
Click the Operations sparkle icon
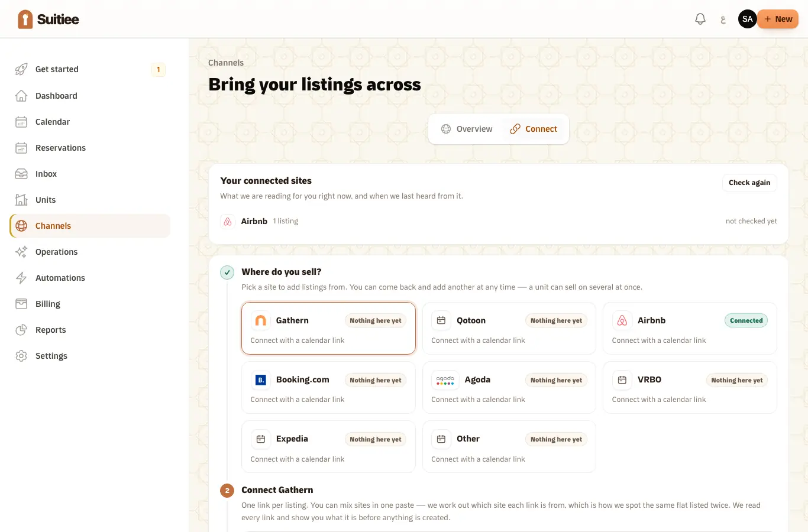[x=21, y=252]
